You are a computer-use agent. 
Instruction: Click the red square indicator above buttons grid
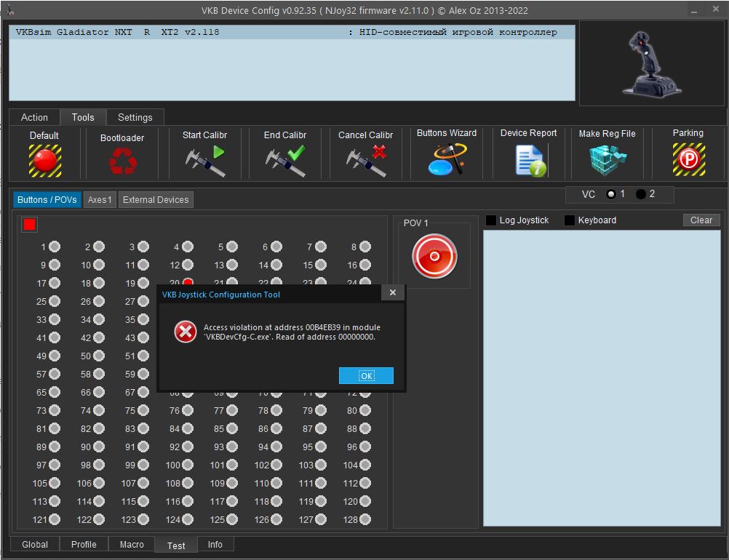click(x=29, y=225)
